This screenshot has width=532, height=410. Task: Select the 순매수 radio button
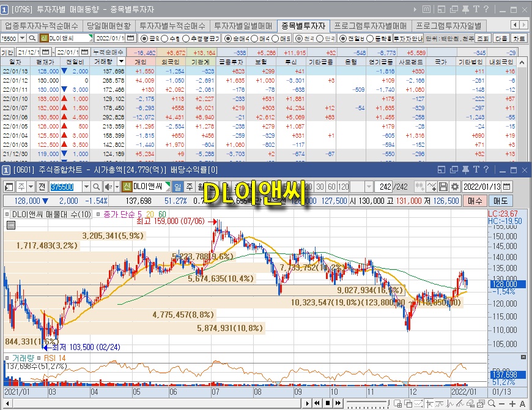pyautogui.click(x=228, y=39)
